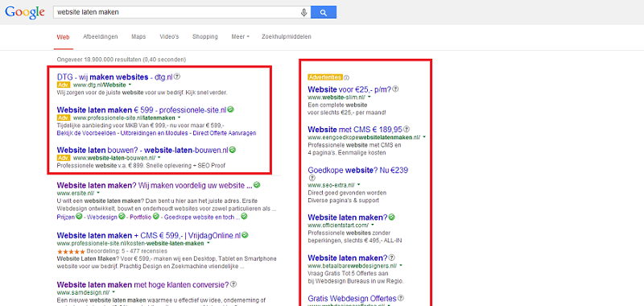
Task: Open dropdown arrow beside www.seo-extra.nl/
Action: (x=358, y=185)
